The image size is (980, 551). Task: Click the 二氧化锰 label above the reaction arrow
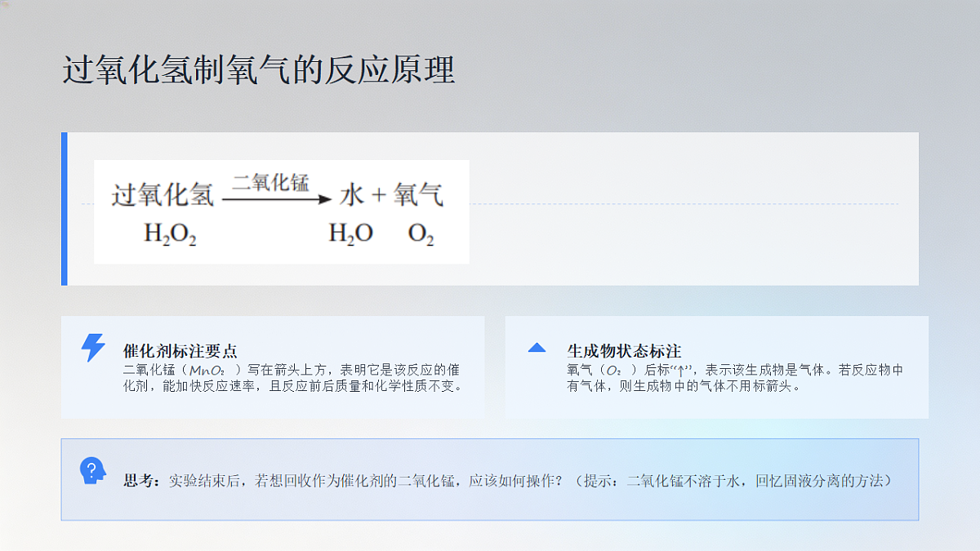pos(270,183)
